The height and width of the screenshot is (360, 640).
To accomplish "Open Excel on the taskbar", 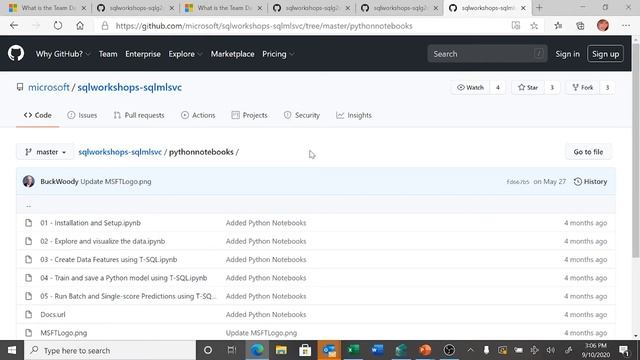I will [x=353, y=350].
